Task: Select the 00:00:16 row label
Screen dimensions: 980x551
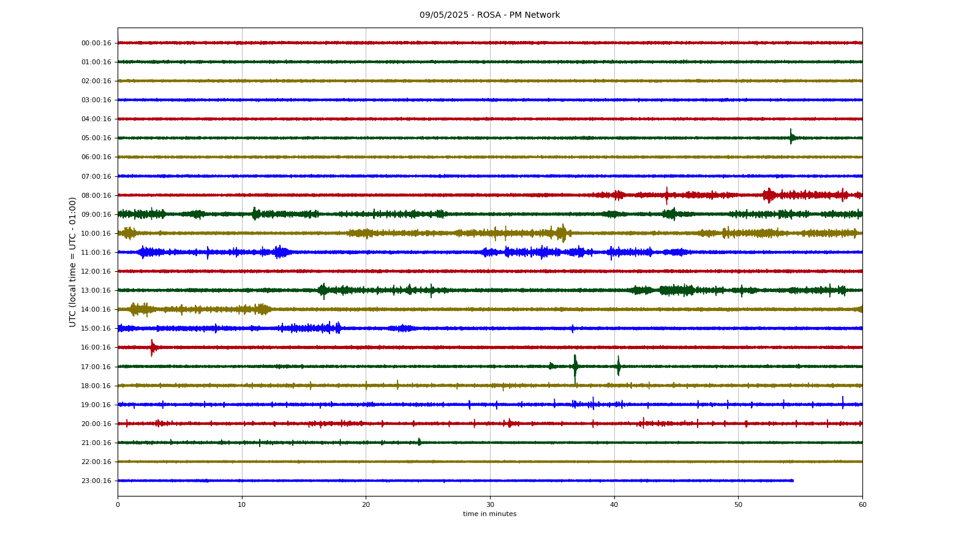Action: (96, 43)
